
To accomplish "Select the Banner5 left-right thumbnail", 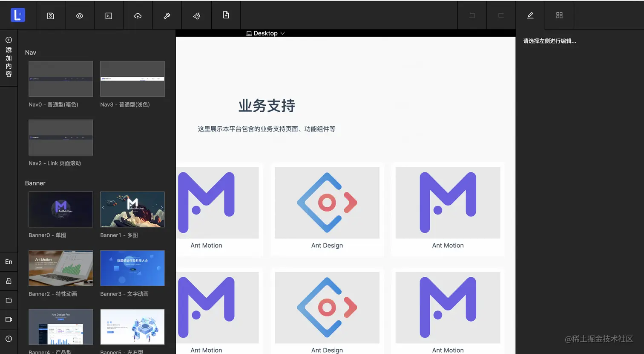I will [x=132, y=327].
